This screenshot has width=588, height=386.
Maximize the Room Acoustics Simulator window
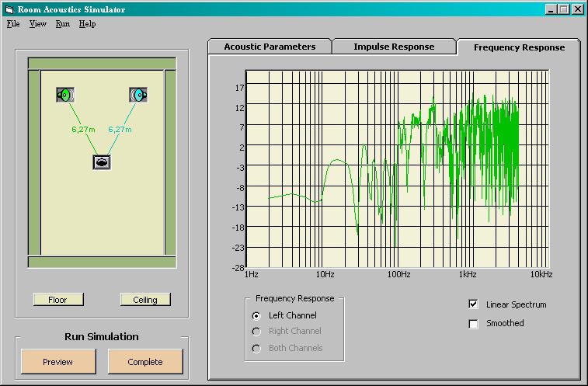pyautogui.click(x=563, y=9)
